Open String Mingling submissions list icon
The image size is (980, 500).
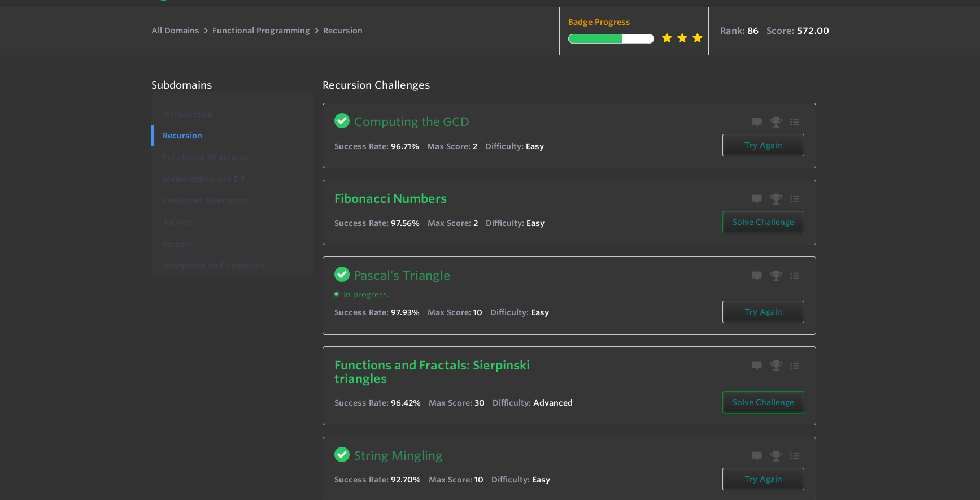click(x=795, y=456)
